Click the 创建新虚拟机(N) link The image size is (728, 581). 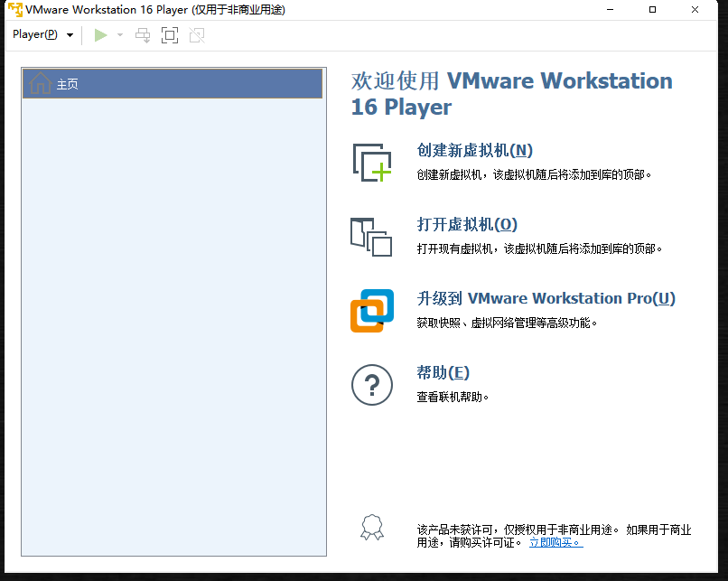pos(474,151)
